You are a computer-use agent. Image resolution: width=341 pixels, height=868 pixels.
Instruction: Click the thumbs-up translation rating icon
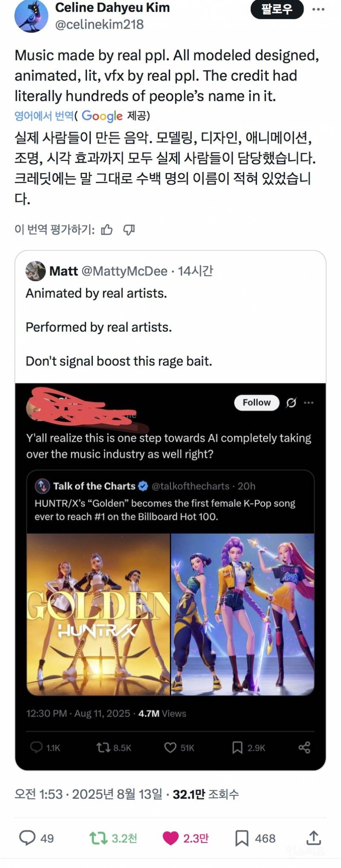107,230
